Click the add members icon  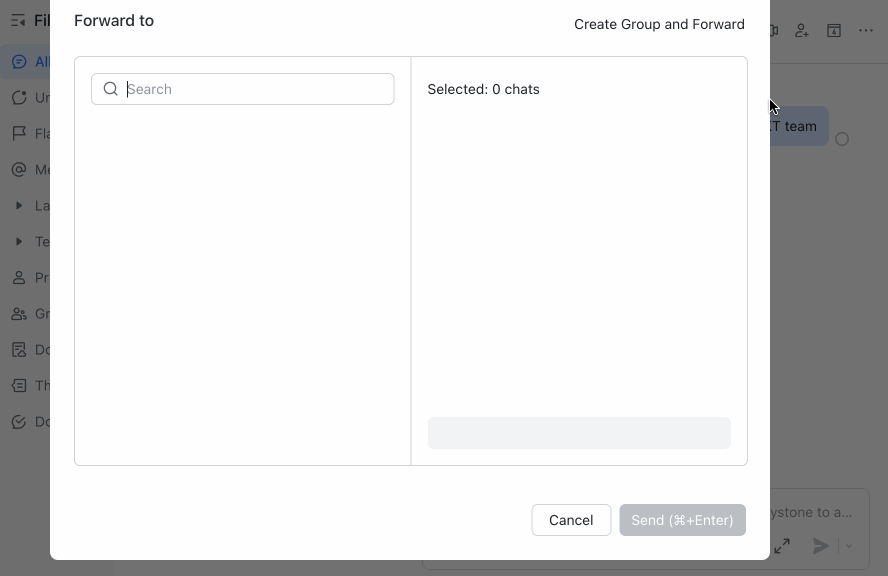pos(801,30)
